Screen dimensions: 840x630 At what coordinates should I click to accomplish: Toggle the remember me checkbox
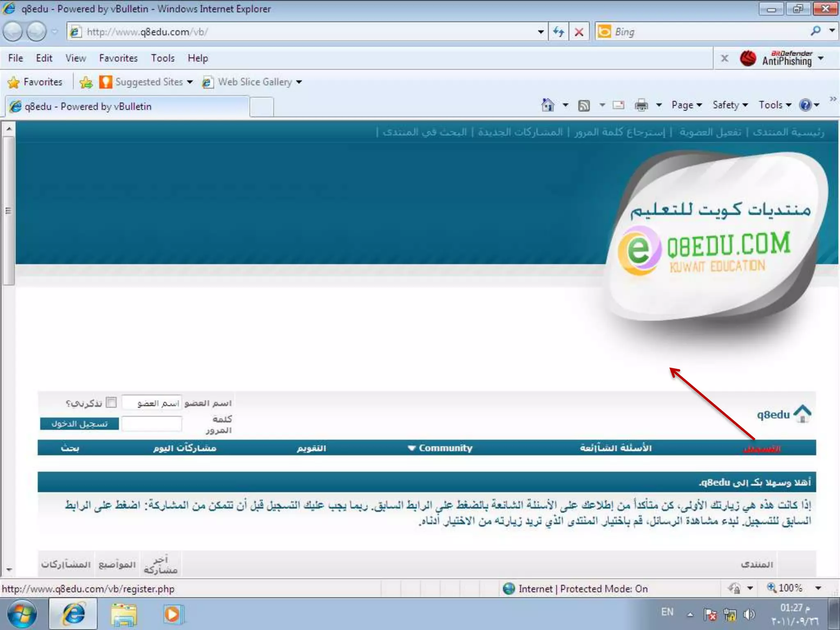[x=111, y=402]
